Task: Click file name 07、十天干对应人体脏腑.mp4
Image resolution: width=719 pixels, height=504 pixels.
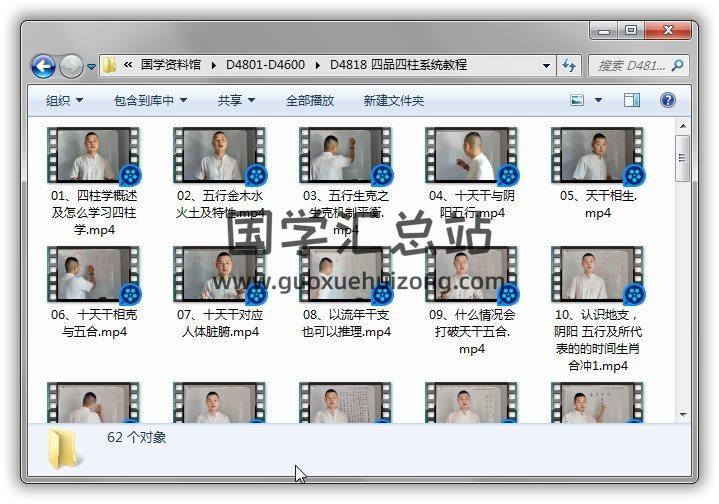Action: [x=220, y=323]
